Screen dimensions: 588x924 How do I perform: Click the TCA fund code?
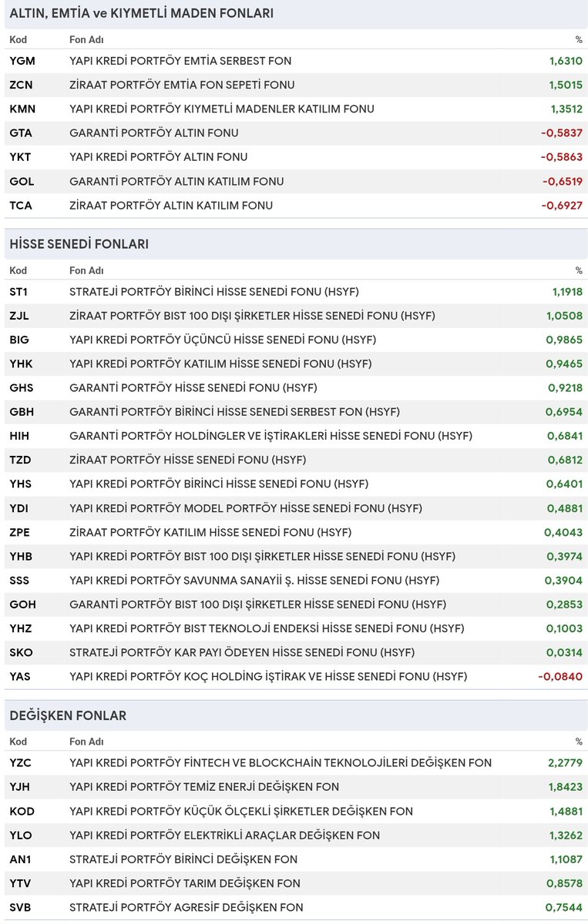pos(22,206)
